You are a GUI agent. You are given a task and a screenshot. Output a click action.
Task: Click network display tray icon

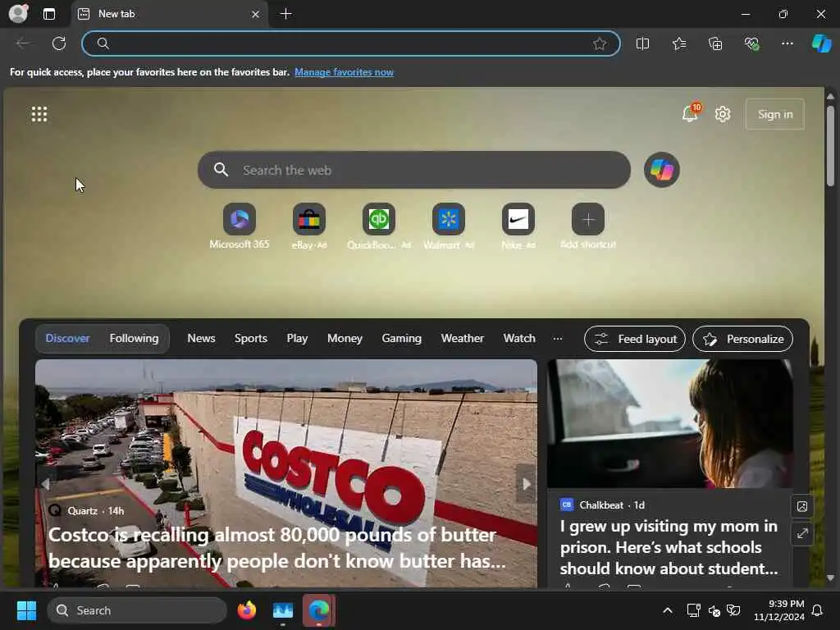point(693,610)
